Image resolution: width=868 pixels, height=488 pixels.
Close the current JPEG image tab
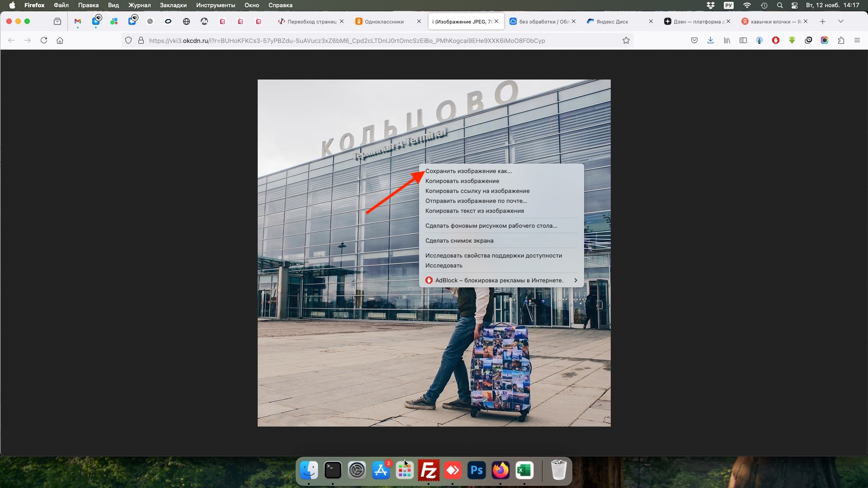[x=496, y=21]
